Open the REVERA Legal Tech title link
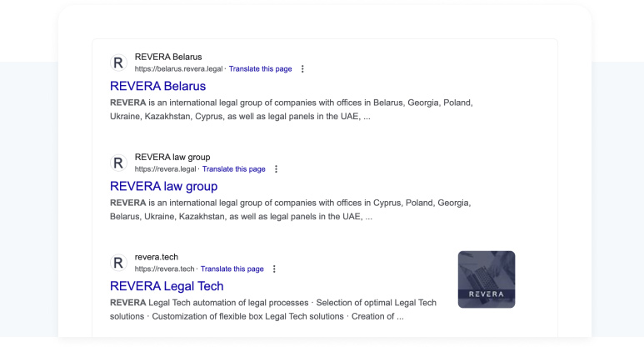 (x=167, y=286)
